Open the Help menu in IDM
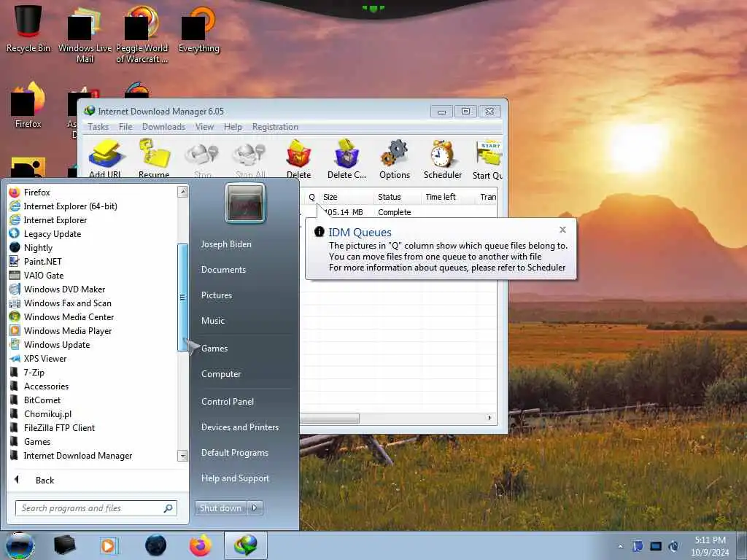Viewport: 747px width, 560px height. 233,127
